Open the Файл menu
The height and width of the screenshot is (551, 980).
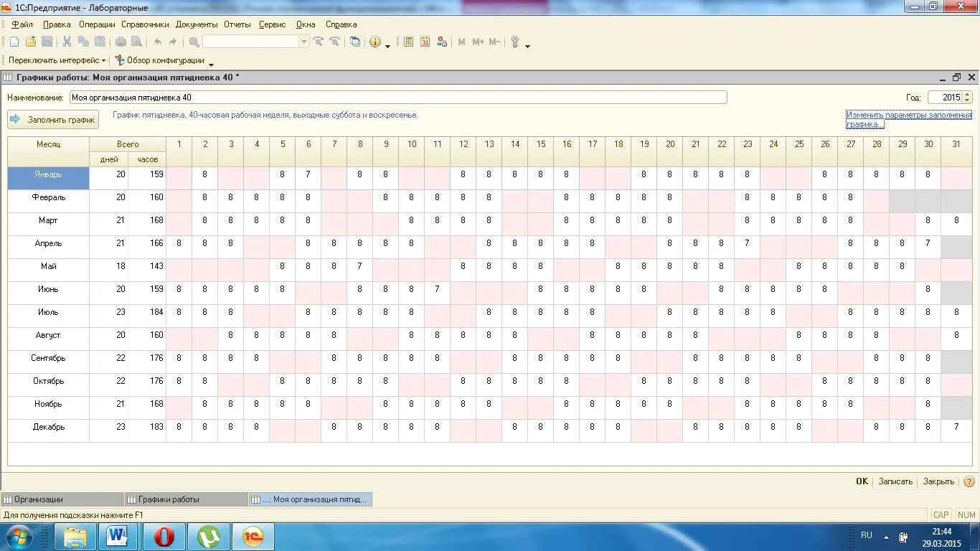(x=22, y=24)
